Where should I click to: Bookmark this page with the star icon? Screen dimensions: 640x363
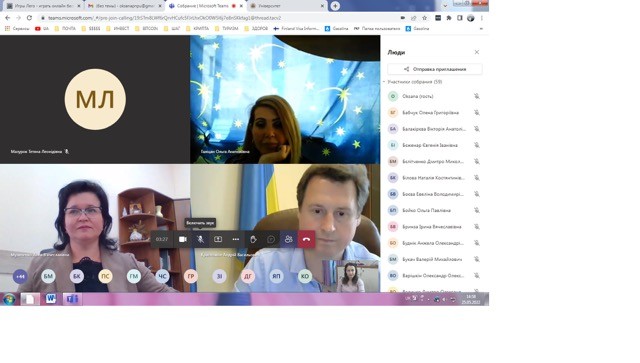tap(424, 18)
